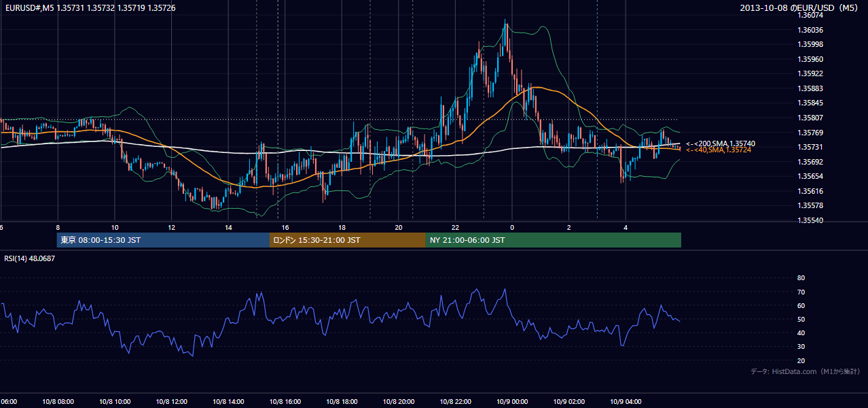Click hour label 18 under price chart
Image resolution: width=868 pixels, height=408 pixels.
pyautogui.click(x=342, y=228)
